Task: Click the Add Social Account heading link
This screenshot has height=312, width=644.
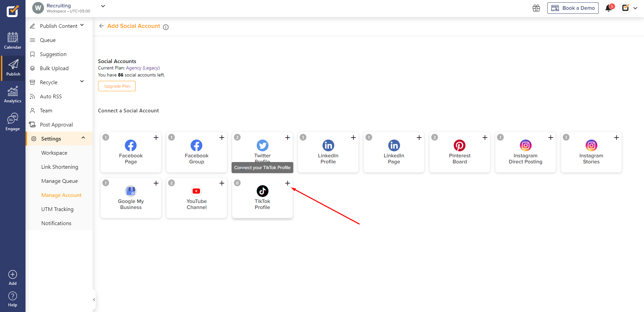Action: point(134,26)
